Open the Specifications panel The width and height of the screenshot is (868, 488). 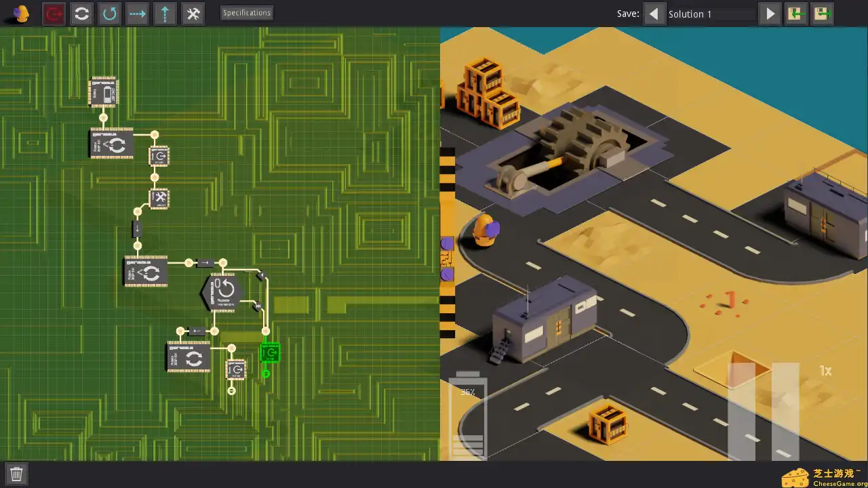point(247,13)
